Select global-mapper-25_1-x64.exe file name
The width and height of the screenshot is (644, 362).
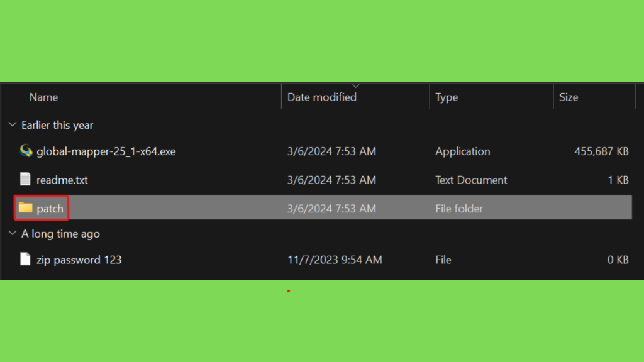pyautogui.click(x=106, y=151)
